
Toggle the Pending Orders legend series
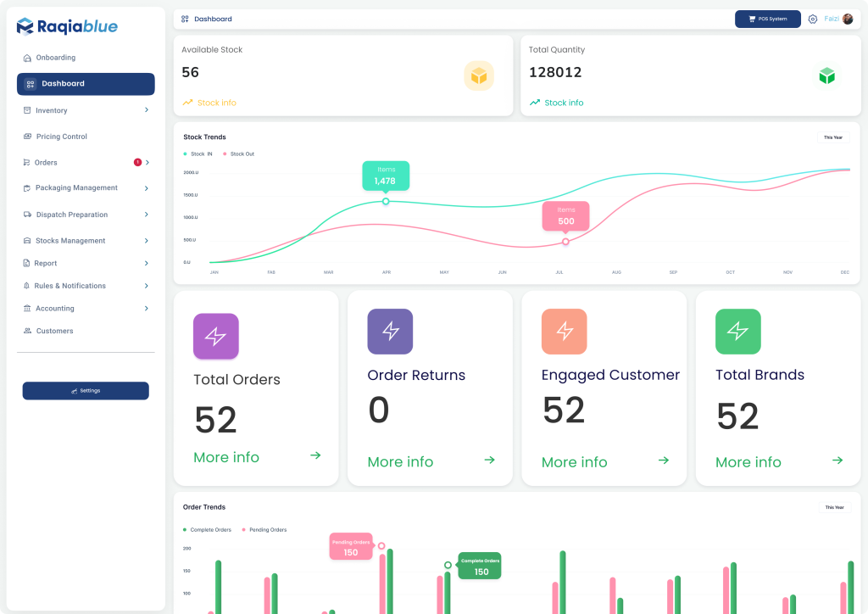[264, 530]
